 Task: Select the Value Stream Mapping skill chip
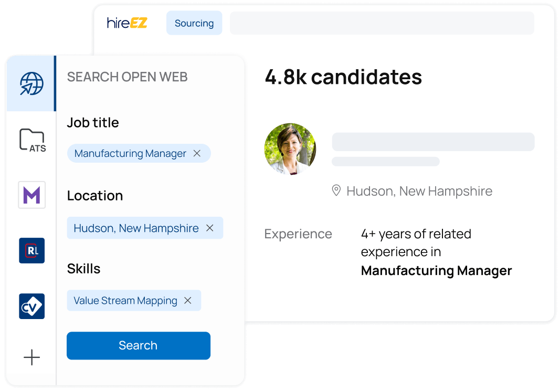coord(125,301)
